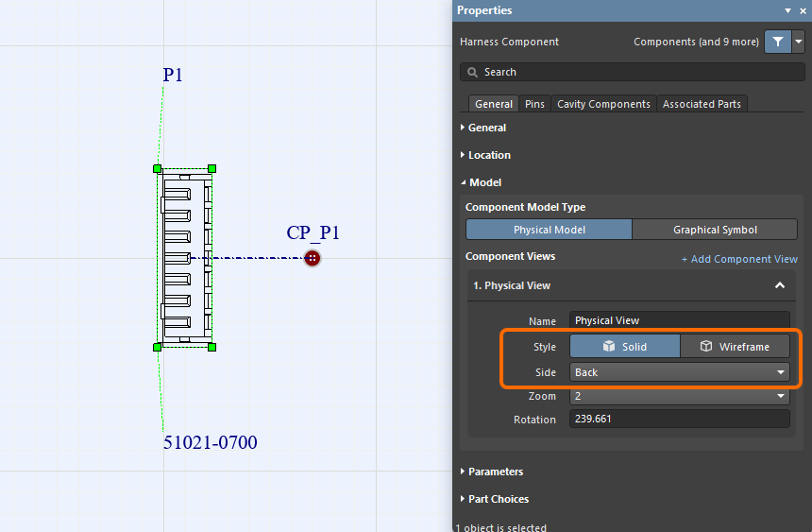
Task: Select Graphical Symbol type
Action: 715,230
